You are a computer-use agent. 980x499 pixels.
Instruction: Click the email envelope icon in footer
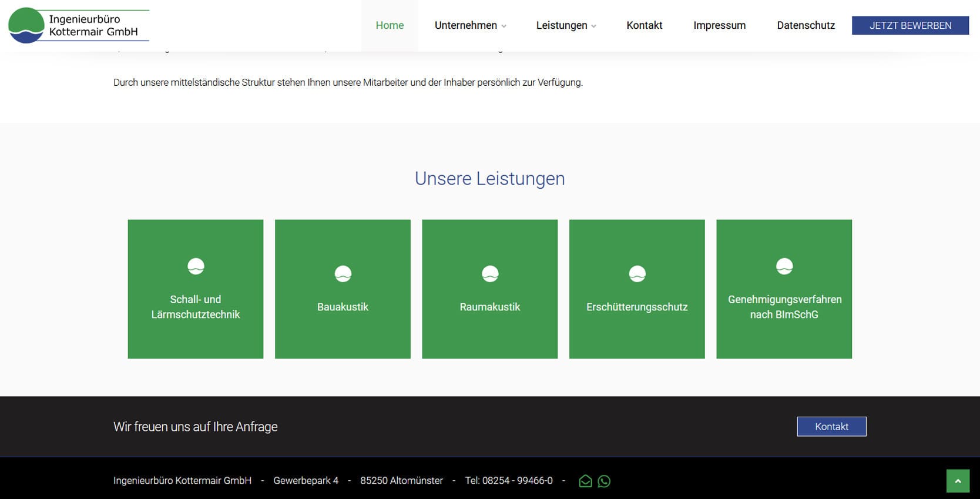pos(585,481)
